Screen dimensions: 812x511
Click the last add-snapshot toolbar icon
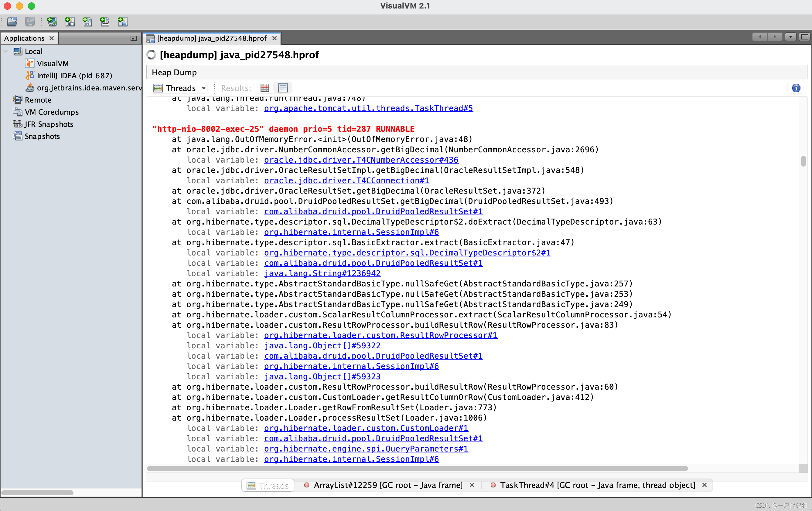[x=122, y=22]
